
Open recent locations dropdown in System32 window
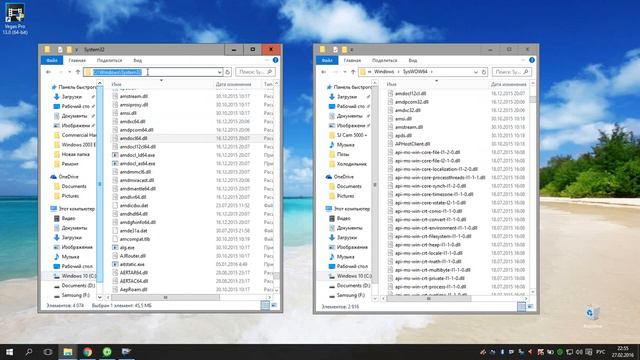coord(69,72)
